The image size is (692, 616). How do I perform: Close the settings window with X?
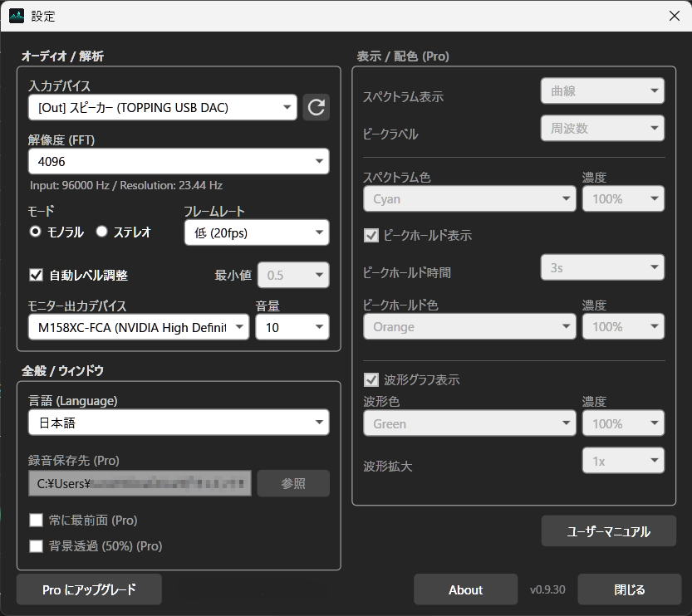click(674, 16)
